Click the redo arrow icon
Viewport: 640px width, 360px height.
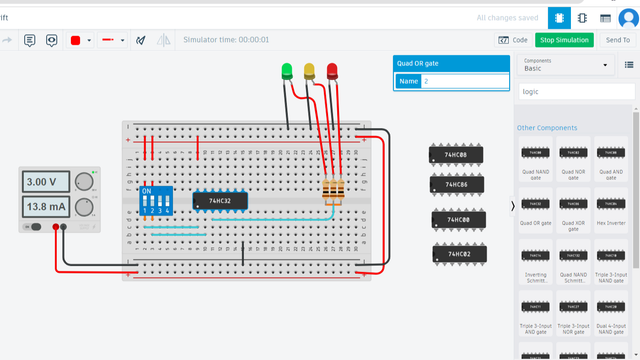tap(7, 40)
